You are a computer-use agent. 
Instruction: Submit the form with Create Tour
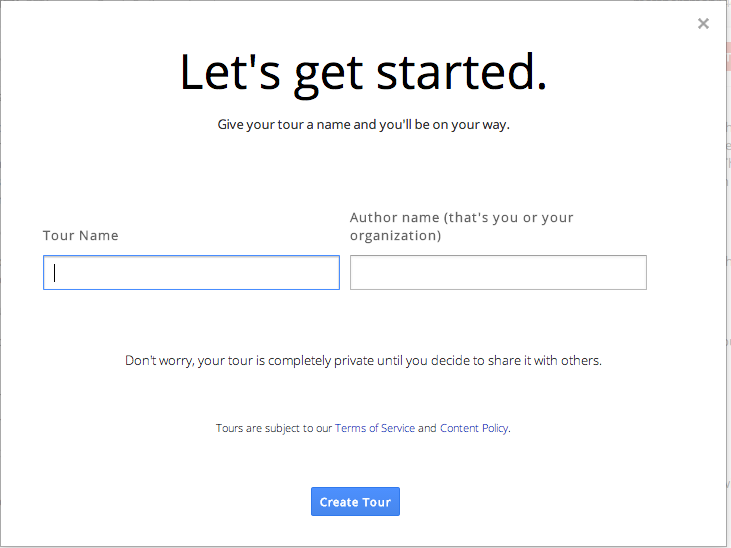[x=355, y=502]
